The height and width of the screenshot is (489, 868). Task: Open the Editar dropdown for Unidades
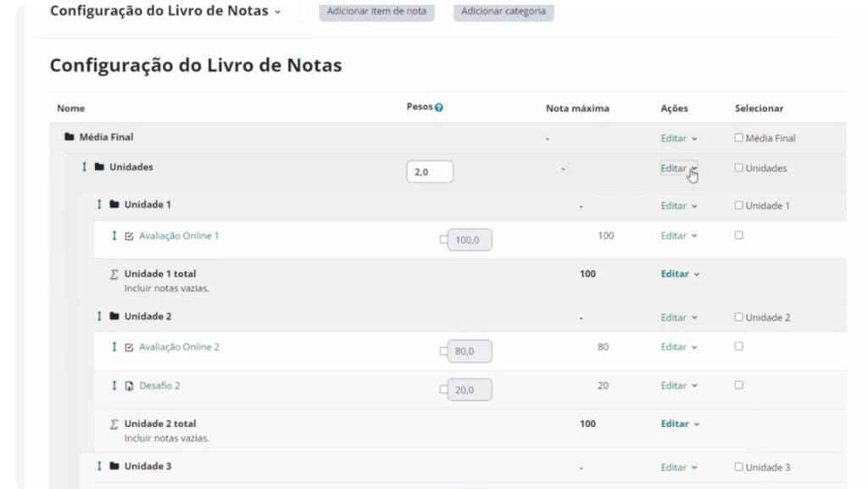point(678,168)
